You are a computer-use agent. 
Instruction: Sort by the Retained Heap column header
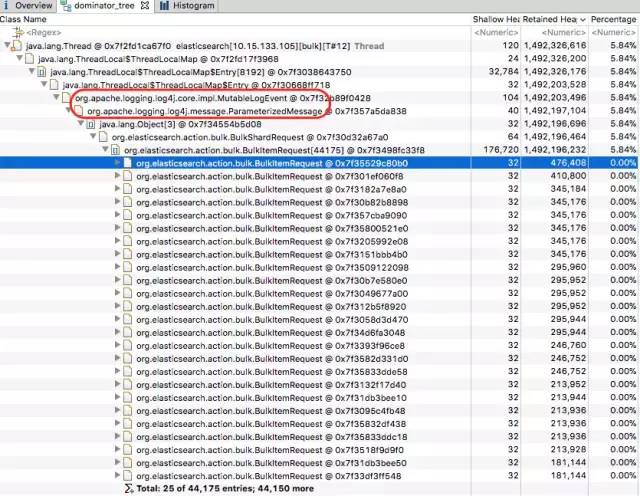[554, 19]
